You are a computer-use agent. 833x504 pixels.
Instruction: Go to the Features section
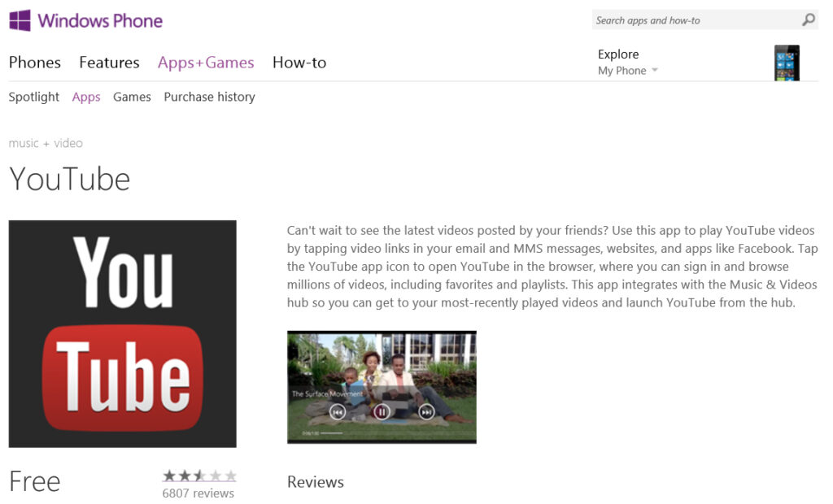click(109, 63)
